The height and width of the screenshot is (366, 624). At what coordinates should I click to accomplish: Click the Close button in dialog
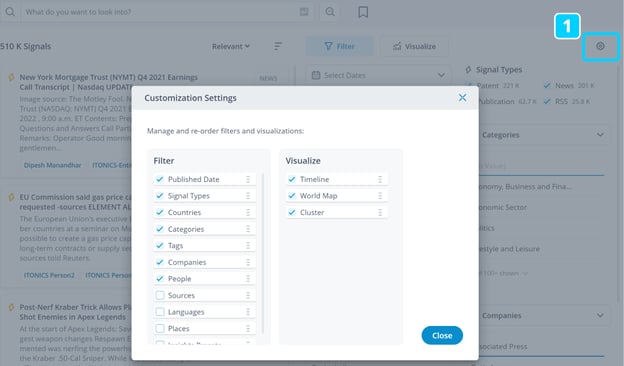[442, 335]
